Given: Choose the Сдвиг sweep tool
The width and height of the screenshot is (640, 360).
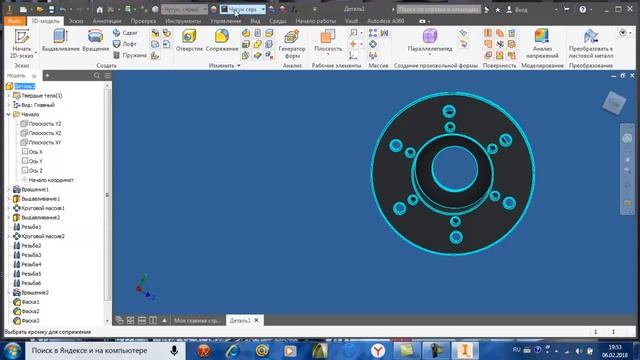Looking at the screenshot, I should (x=125, y=33).
